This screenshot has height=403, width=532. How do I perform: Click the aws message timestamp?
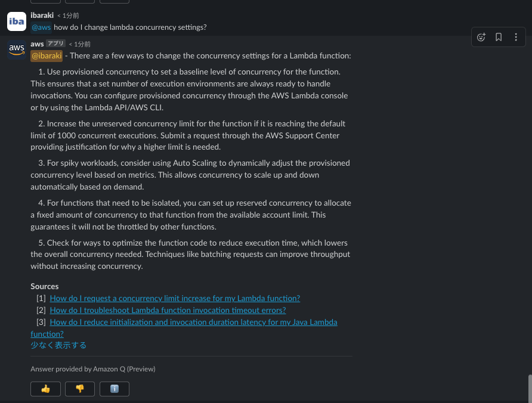click(x=80, y=44)
